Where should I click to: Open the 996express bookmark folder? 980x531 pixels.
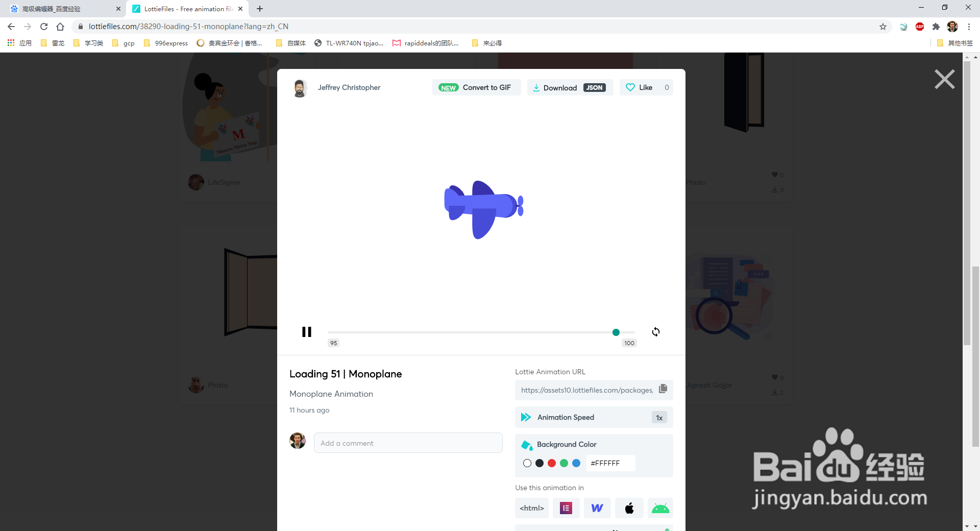166,43
